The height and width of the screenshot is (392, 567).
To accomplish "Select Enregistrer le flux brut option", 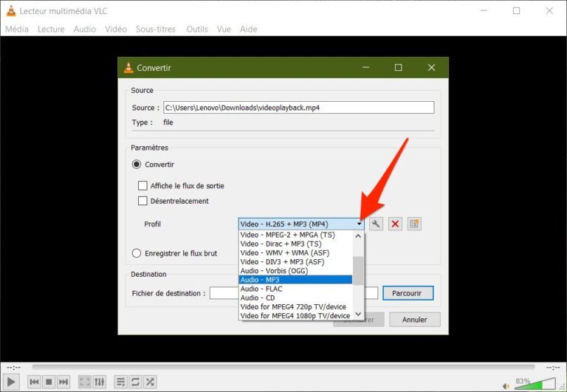I will [x=137, y=253].
